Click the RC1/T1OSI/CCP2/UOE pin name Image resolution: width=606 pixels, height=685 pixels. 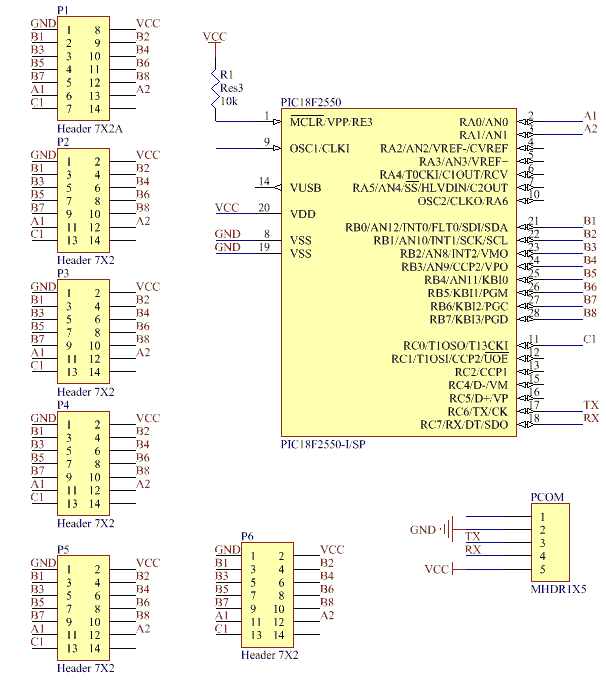pos(450,359)
